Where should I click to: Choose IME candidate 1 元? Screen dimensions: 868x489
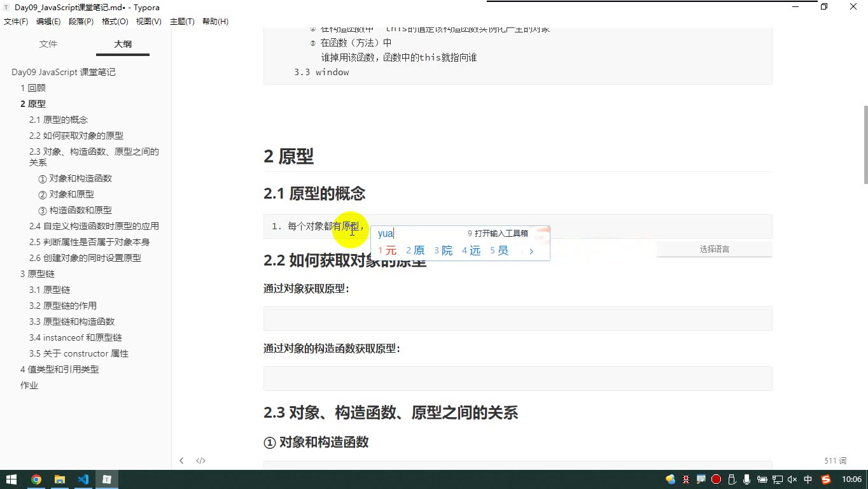point(388,250)
